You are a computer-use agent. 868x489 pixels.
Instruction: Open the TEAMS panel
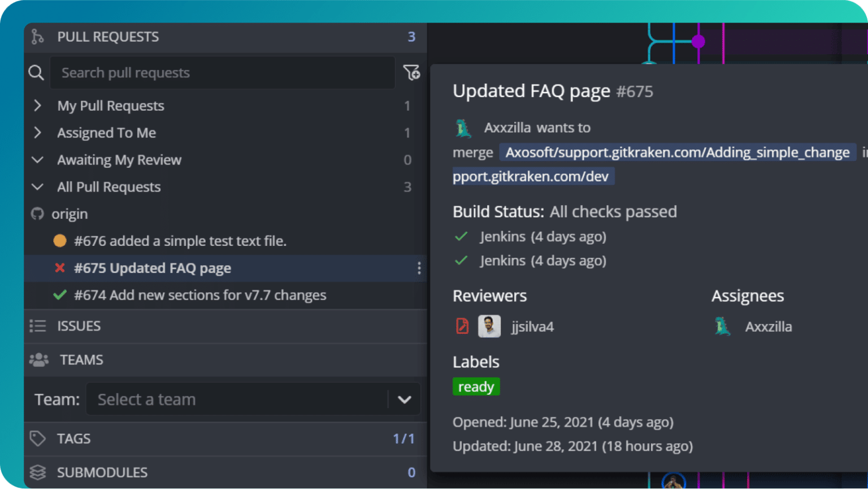[x=225, y=360]
